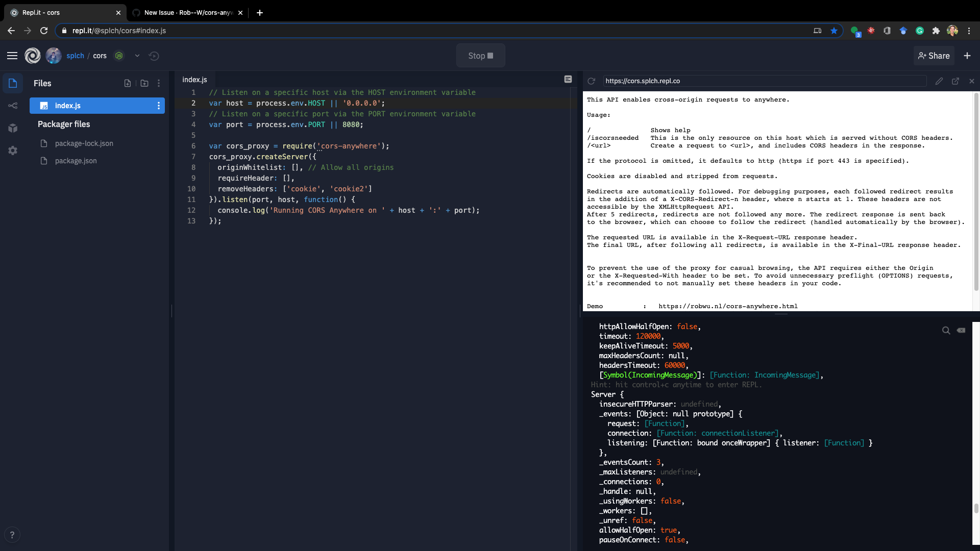Open the Files panel overflow three-dot menu

pyautogui.click(x=159, y=83)
